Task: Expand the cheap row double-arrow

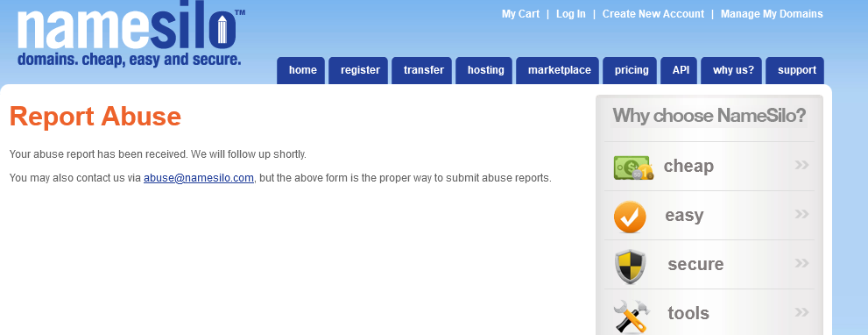Action: (x=801, y=165)
